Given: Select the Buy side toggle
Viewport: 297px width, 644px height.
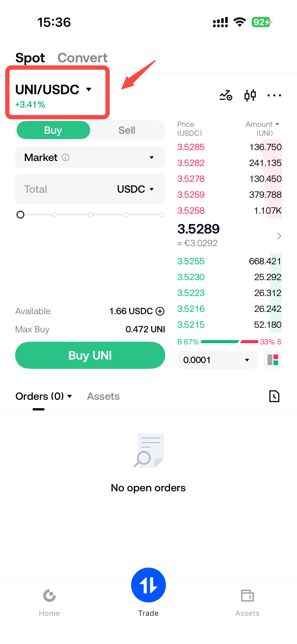Looking at the screenshot, I should [x=53, y=130].
